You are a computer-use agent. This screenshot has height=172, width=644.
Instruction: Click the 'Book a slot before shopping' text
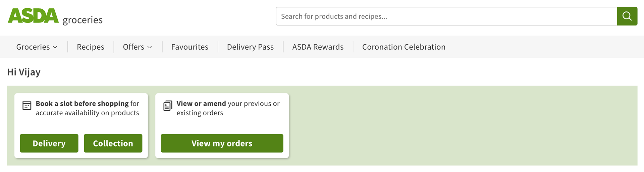(x=82, y=104)
